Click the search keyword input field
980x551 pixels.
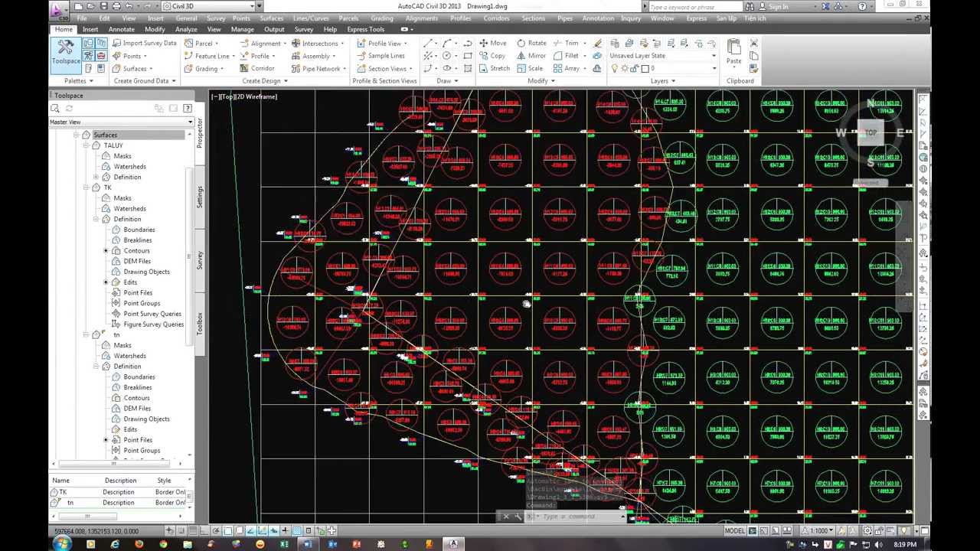694,7
